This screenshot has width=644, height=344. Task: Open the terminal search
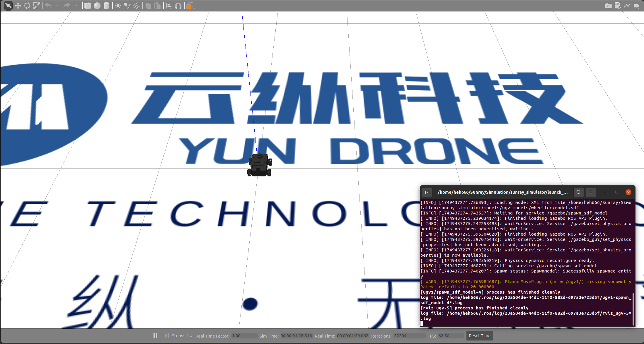pyautogui.click(x=578, y=192)
